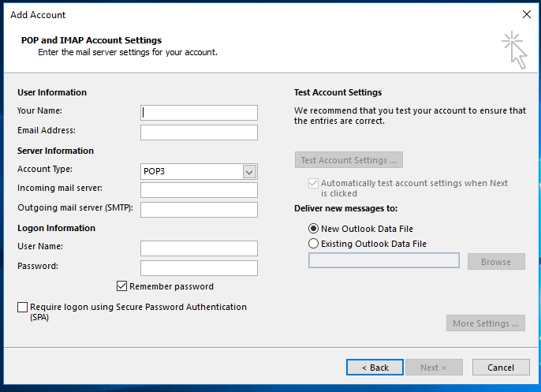Click the Incoming mail server field
This screenshot has height=392, width=541.
tap(199, 190)
